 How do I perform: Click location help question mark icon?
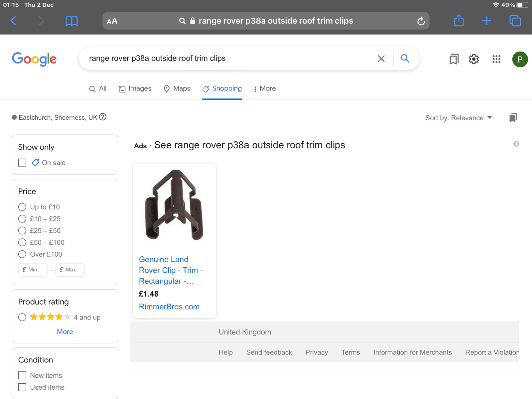pos(103,117)
